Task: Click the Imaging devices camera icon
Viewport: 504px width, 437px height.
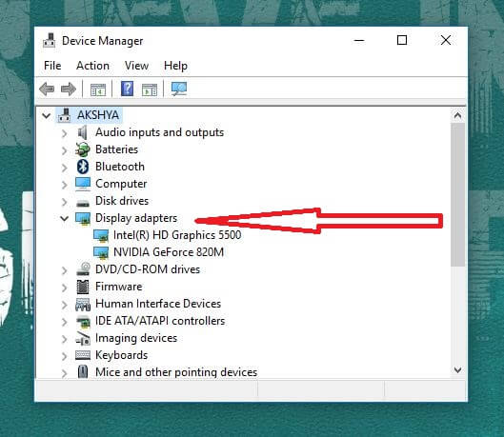Action: tap(83, 339)
